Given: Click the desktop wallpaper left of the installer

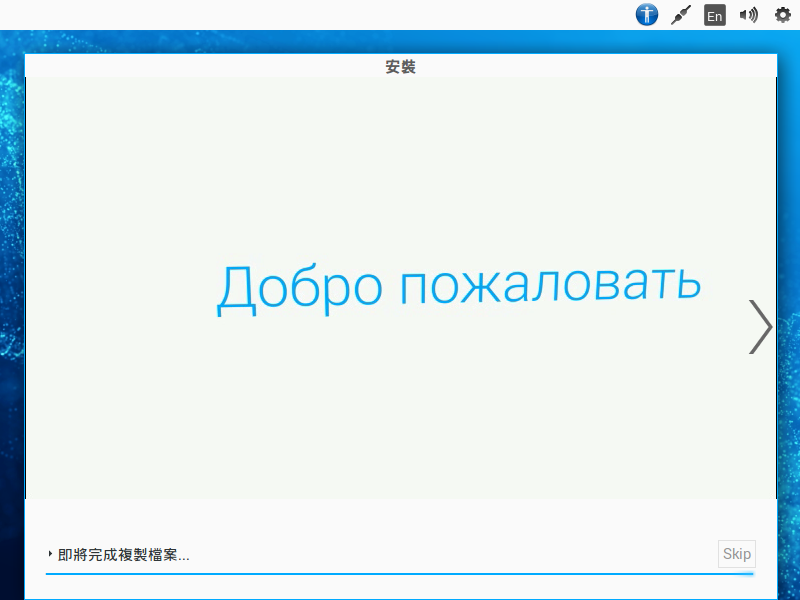Looking at the screenshot, I should tap(11, 300).
